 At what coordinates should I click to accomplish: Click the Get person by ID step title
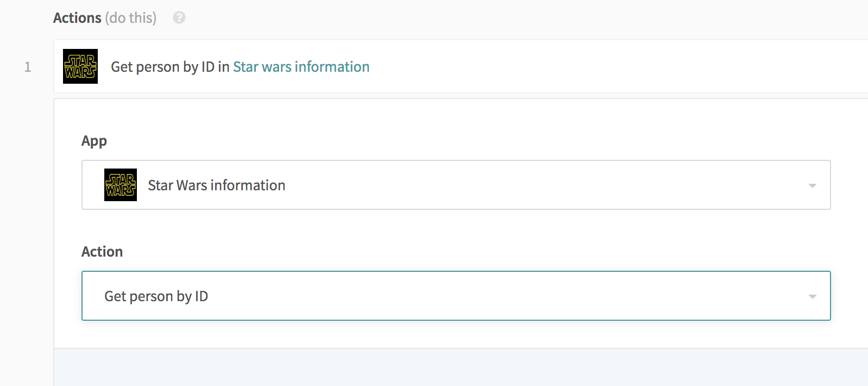168,66
